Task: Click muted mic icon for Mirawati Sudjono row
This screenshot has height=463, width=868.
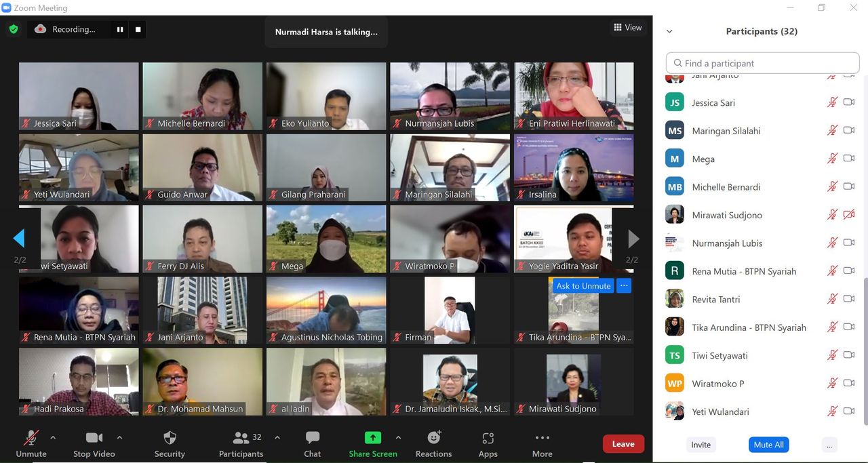Action: [832, 215]
